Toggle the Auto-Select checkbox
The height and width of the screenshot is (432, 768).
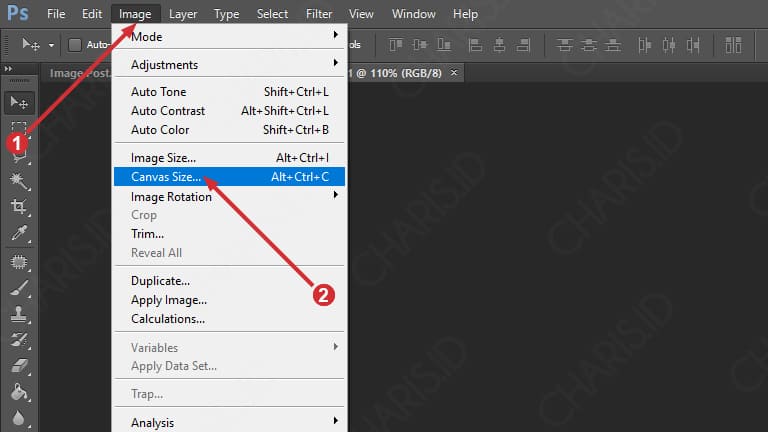[x=74, y=45]
